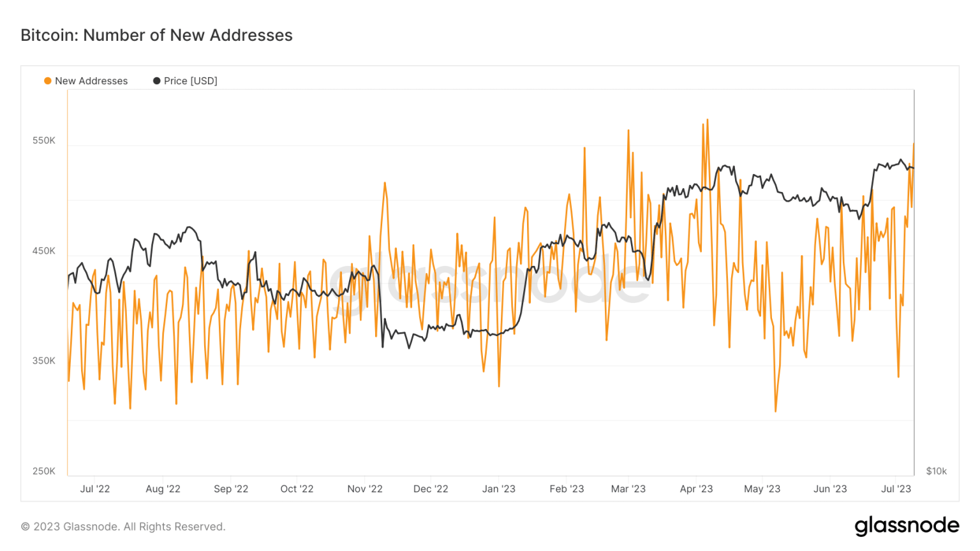Toggle the Price [USD] series label
This screenshot has width=980, height=551.
pos(190,81)
